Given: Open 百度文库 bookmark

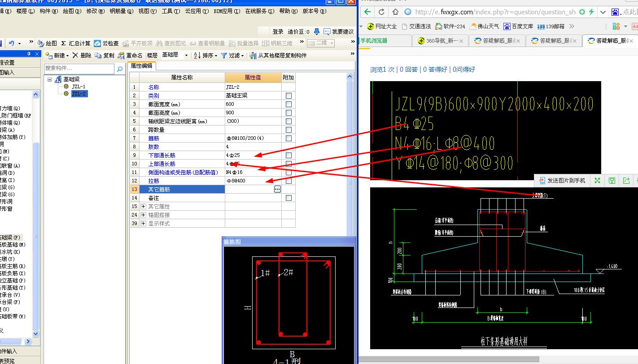Looking at the screenshot, I should click(x=518, y=26).
